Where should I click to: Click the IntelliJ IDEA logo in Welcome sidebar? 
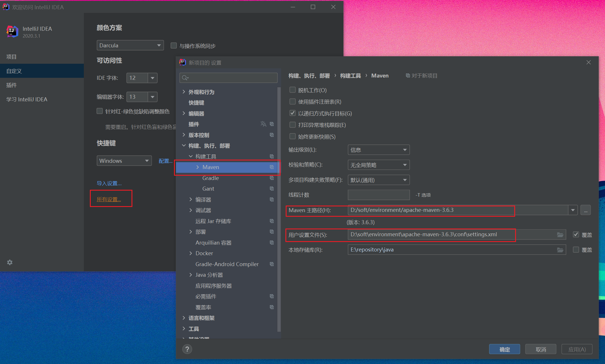(12, 31)
